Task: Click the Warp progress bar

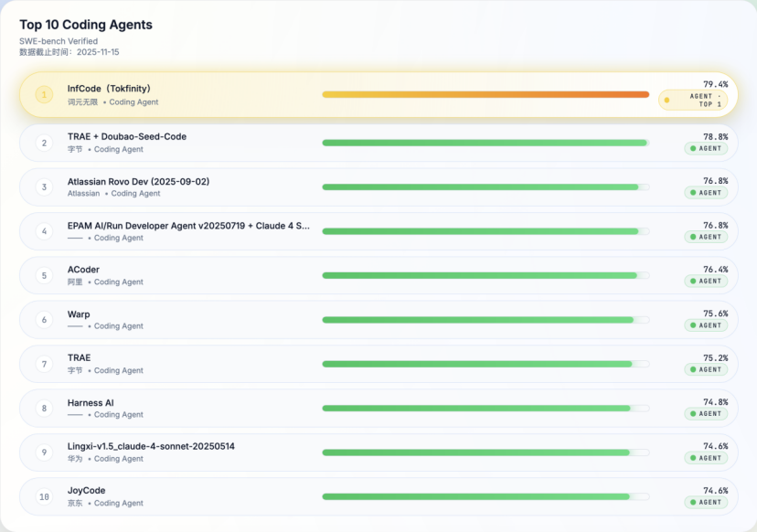Action: pyautogui.click(x=485, y=320)
